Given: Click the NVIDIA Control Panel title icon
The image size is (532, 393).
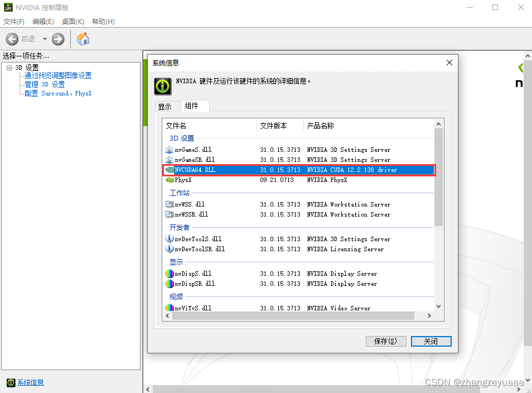Looking at the screenshot, I should 8,7.
